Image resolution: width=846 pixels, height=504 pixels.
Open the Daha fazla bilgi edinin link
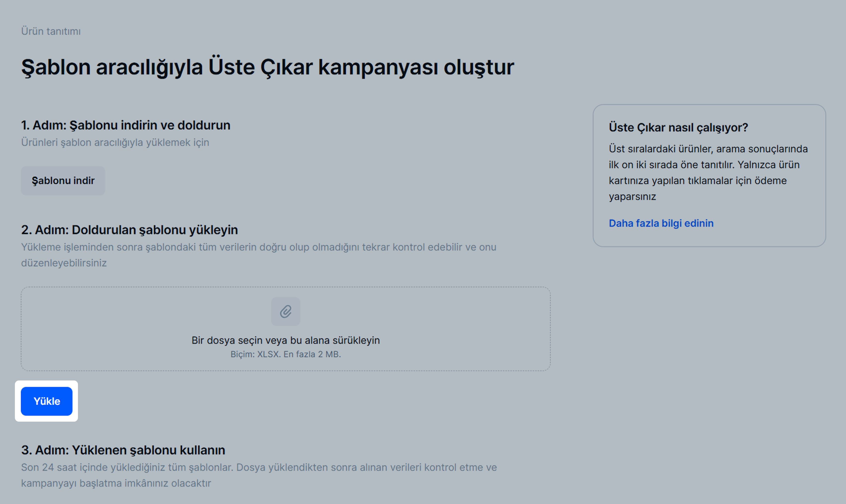[661, 223]
